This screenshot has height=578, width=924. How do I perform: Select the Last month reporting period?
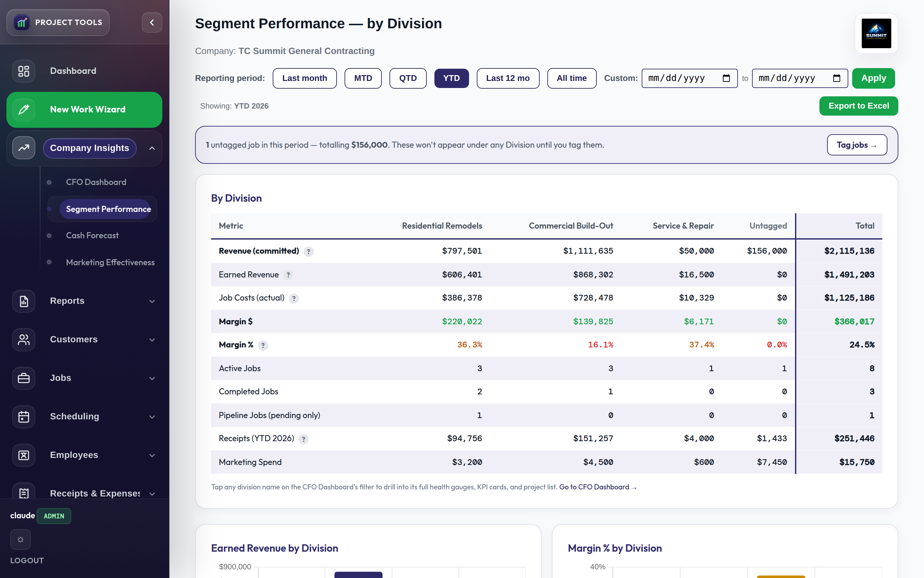click(x=305, y=78)
